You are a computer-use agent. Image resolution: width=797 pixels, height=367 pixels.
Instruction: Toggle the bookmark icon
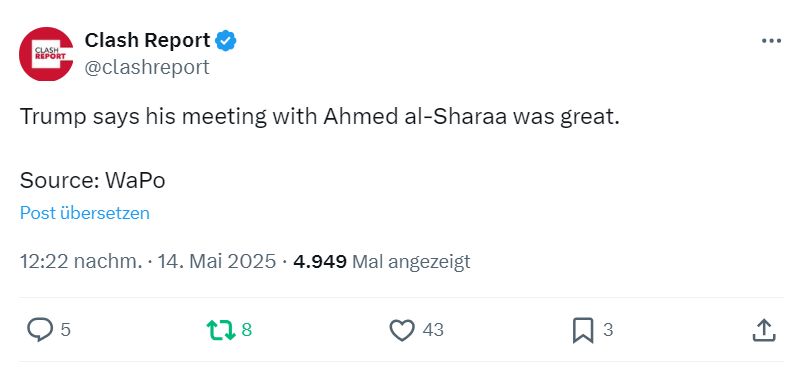583,330
